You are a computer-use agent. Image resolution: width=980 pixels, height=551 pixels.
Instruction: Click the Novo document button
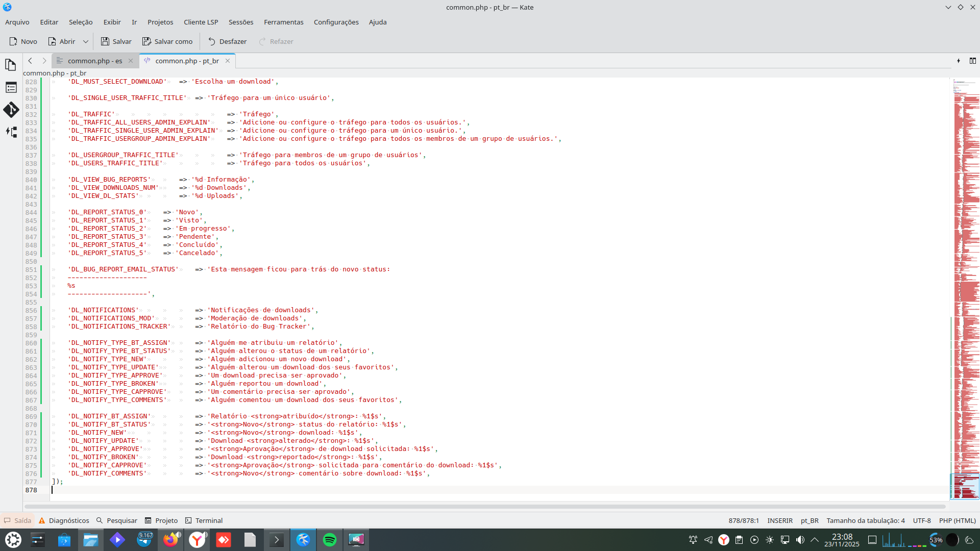[23, 41]
